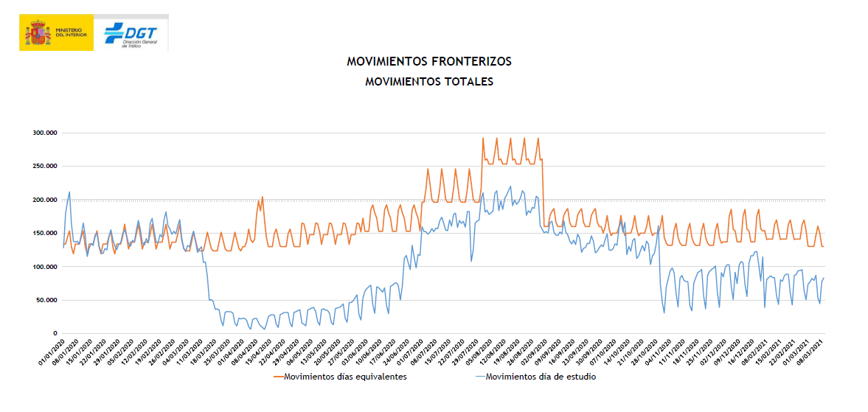
Task: Click x-axis date 22/04/2020
Action: (272, 351)
